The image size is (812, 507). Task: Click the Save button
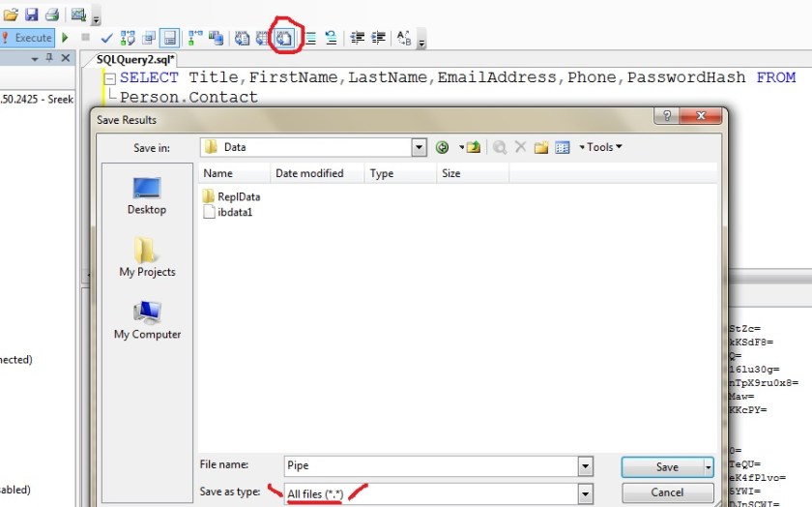tap(666, 466)
